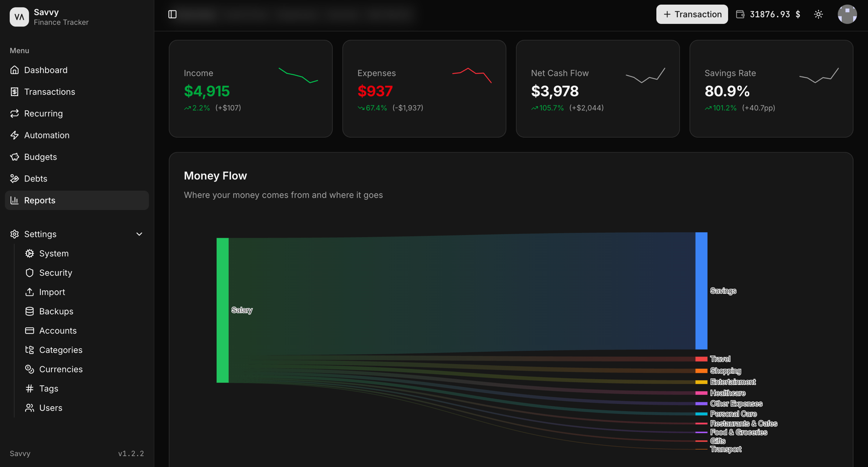Click the wallet balance icon

pos(740,14)
